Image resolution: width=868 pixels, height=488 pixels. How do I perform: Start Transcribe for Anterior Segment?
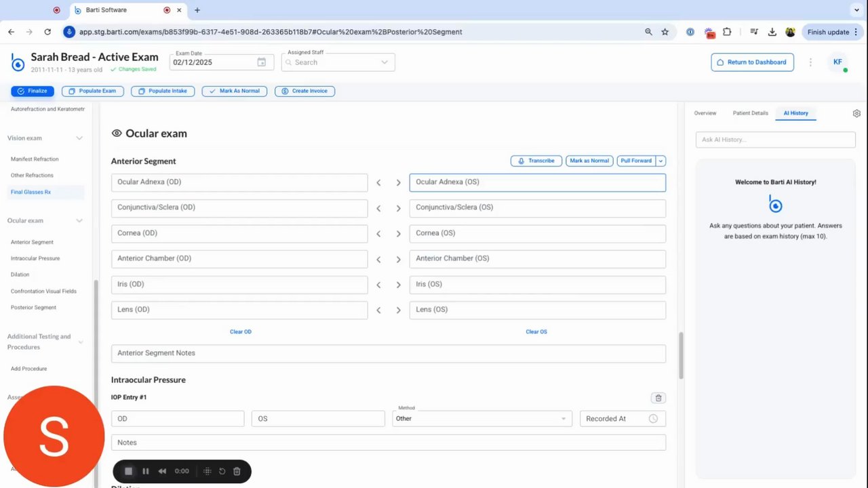click(536, 161)
